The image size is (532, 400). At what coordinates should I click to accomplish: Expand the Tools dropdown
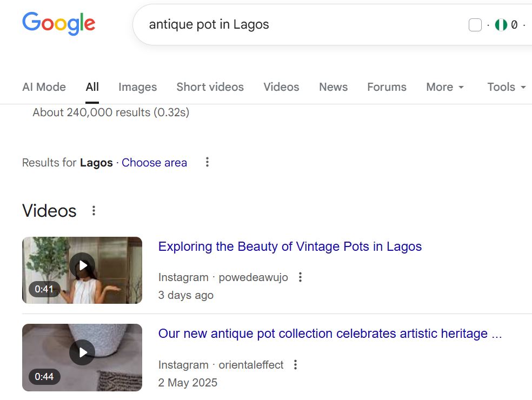[506, 87]
